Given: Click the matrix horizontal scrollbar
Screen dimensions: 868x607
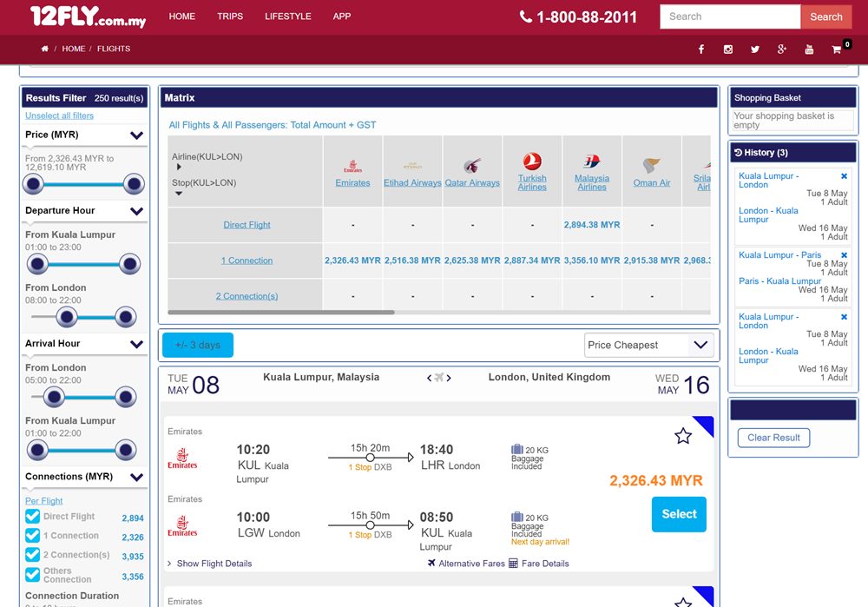Looking at the screenshot, I should tap(281, 313).
